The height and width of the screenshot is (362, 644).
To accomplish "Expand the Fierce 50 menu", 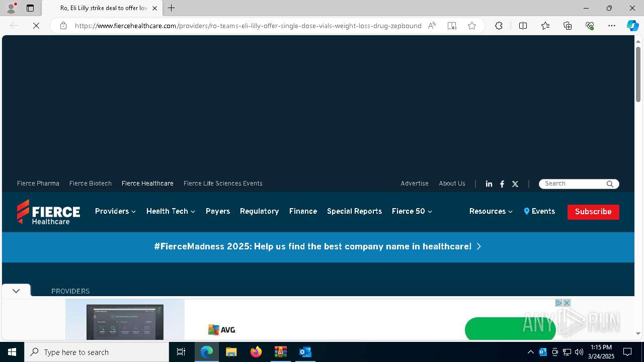I will click(412, 211).
